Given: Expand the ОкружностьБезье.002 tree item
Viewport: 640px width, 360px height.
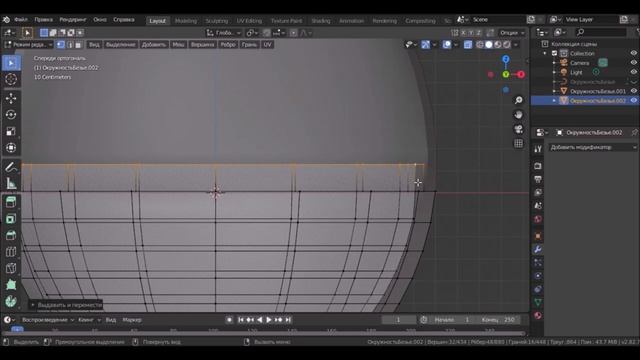Looking at the screenshot, I should (x=554, y=100).
